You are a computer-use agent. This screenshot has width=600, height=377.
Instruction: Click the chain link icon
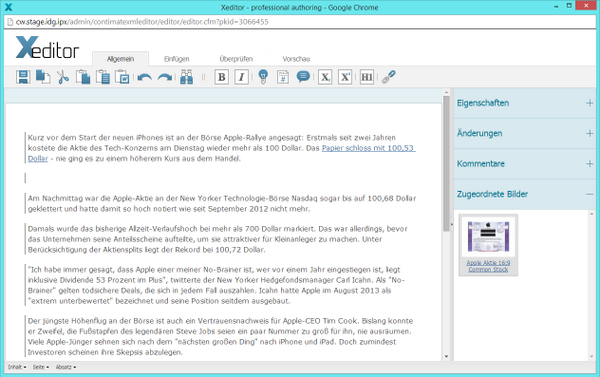pyautogui.click(x=388, y=77)
